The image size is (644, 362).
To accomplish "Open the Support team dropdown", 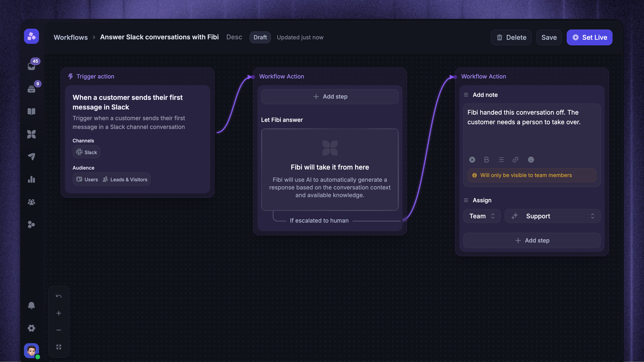I will click(553, 216).
